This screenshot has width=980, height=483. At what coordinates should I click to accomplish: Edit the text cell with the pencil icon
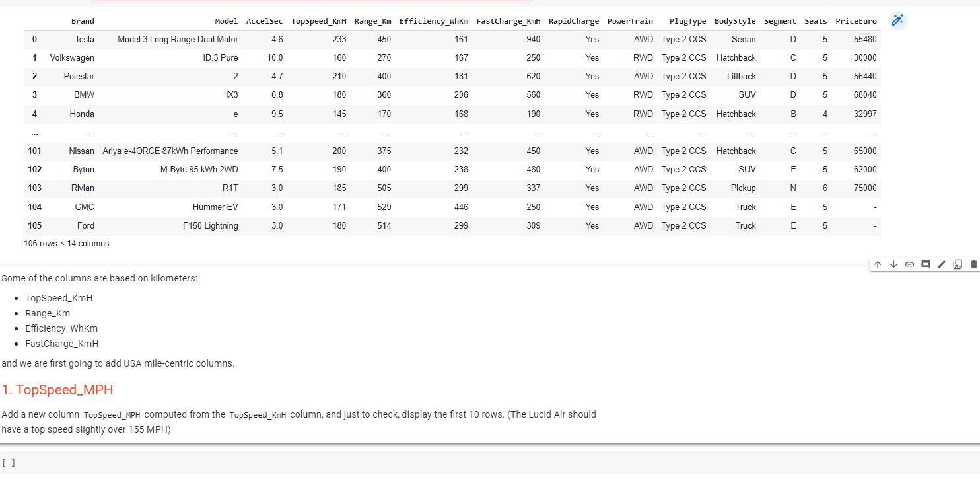coord(942,264)
